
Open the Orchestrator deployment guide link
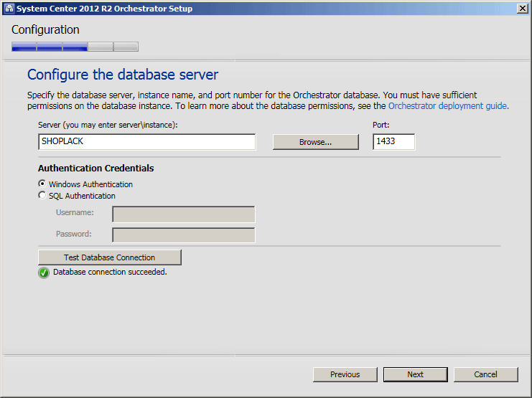point(448,106)
